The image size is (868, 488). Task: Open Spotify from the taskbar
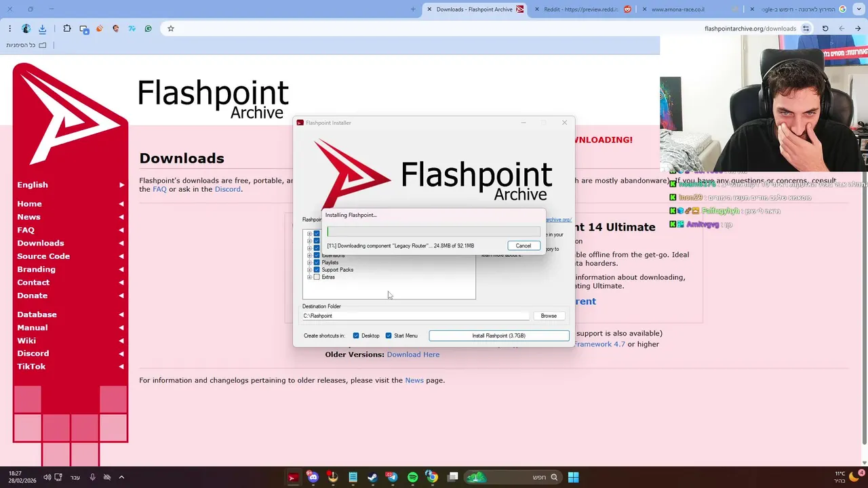coord(412,477)
